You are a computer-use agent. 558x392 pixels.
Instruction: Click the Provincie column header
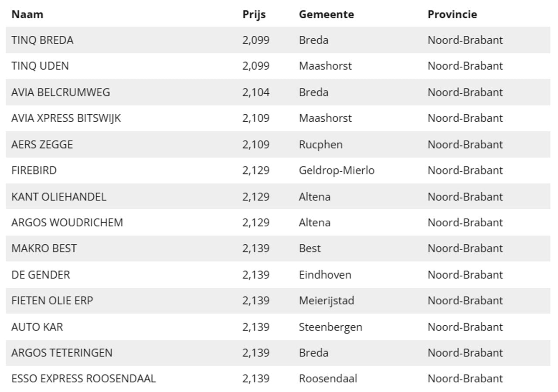click(452, 14)
